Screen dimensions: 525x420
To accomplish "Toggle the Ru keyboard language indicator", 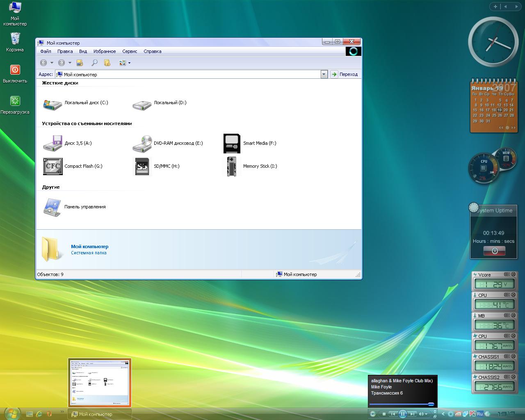I will [479, 414].
